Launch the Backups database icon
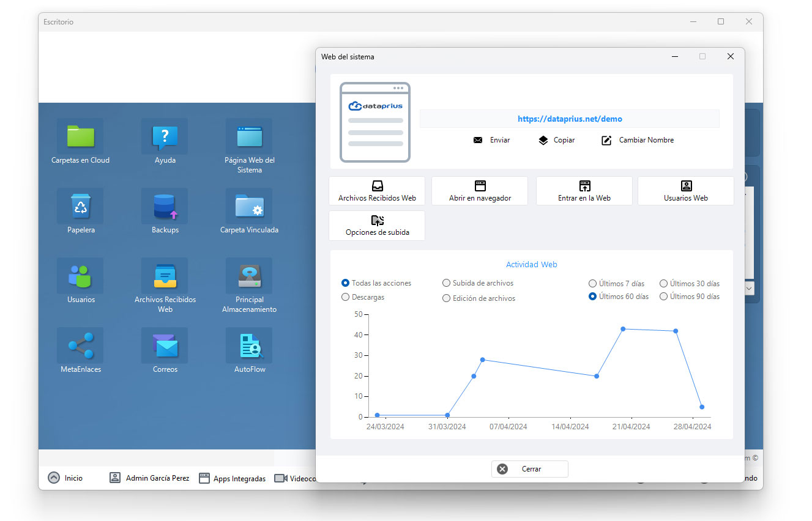Image resolution: width=812 pixels, height=521 pixels. [x=165, y=206]
